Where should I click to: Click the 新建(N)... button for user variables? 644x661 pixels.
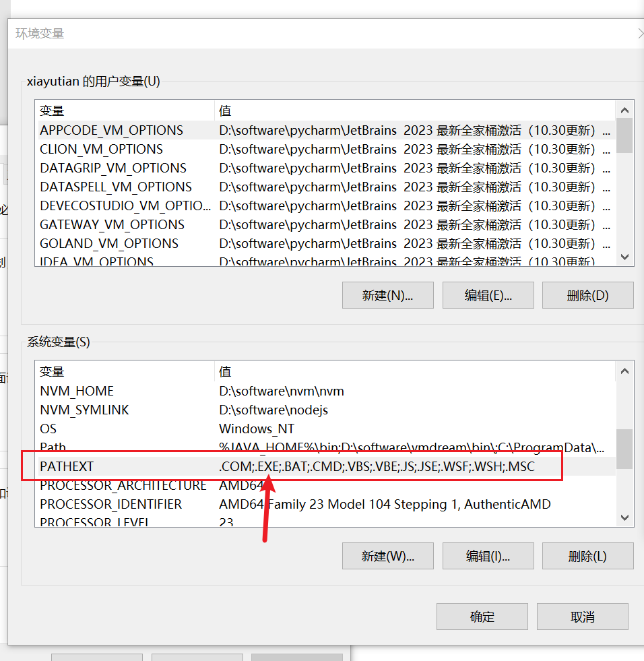387,295
